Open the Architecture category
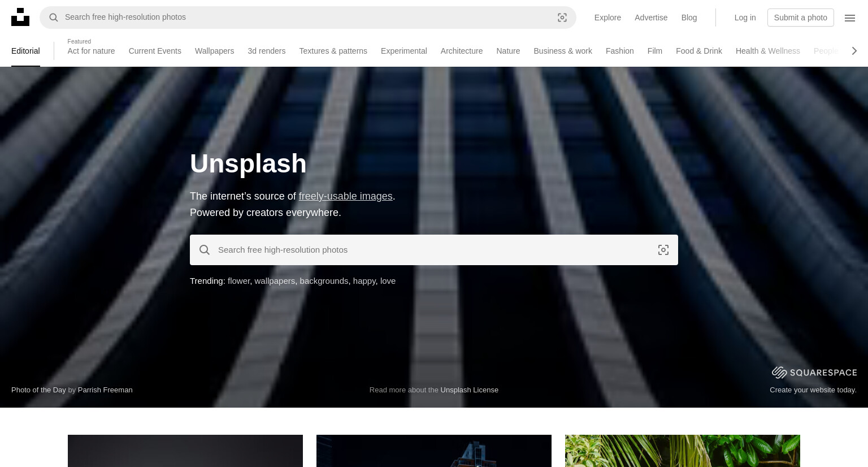Screen dimensions: 868x467 462,51
